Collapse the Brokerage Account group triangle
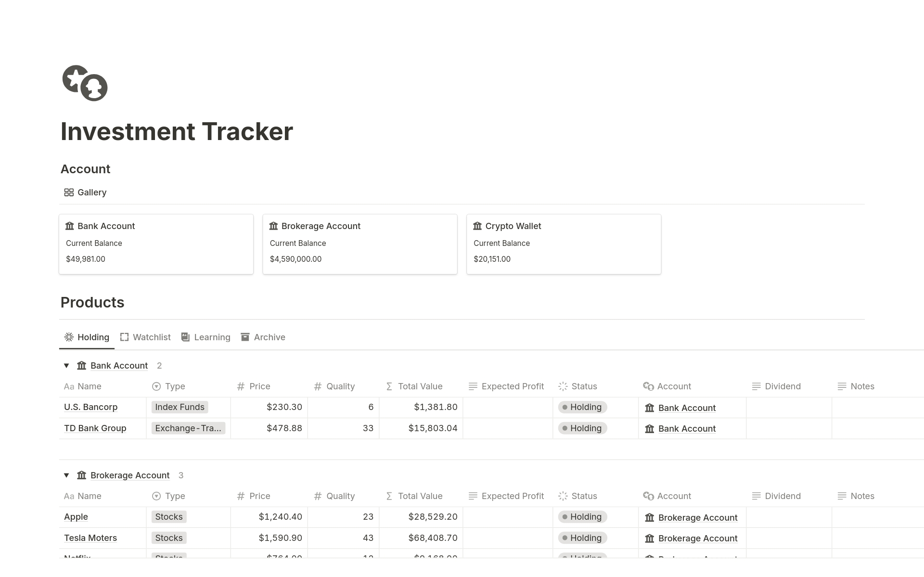 (x=66, y=475)
